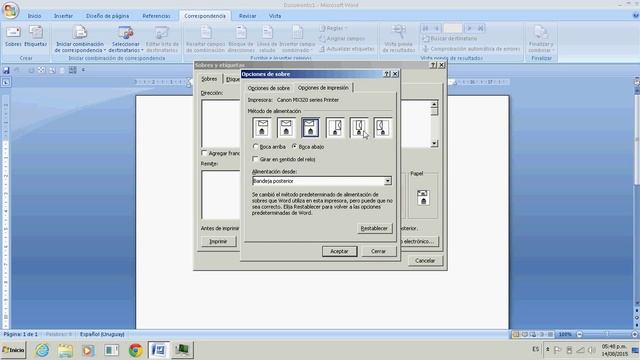Click the zoom slider in status bar
Screen dimensions: 640x360
coord(607,334)
